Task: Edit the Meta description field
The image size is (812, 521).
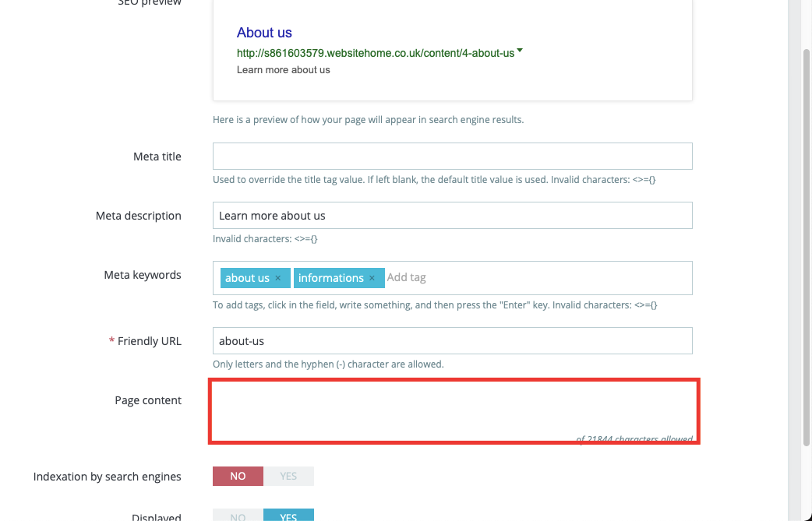Action: pos(453,215)
